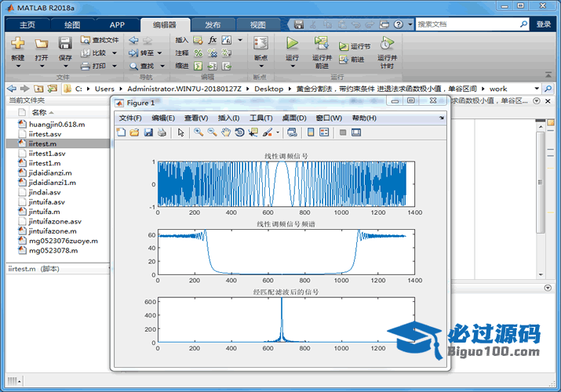The height and width of the screenshot is (392, 561).
Task: Click the uncomment icon next to percent
Action: pyautogui.click(x=213, y=53)
